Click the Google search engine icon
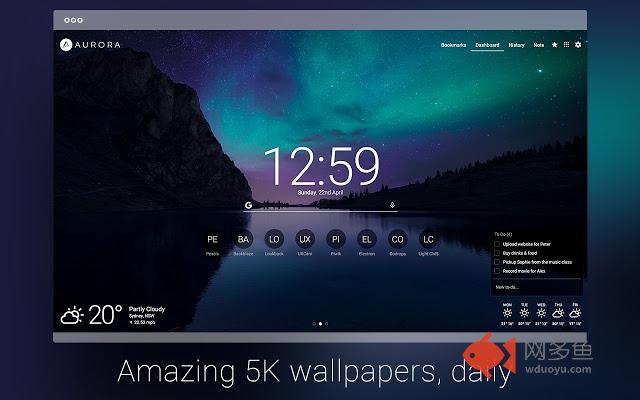640x400 pixels. point(248,205)
